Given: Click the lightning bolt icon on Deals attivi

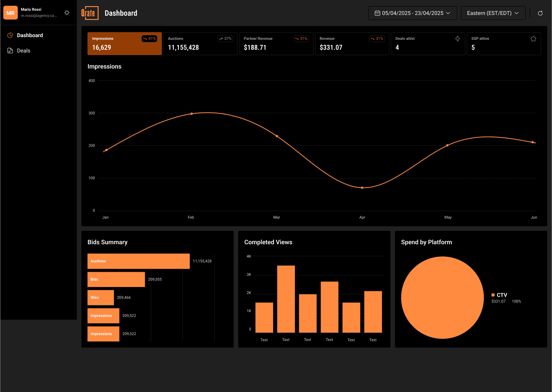Looking at the screenshot, I should pyautogui.click(x=457, y=39).
